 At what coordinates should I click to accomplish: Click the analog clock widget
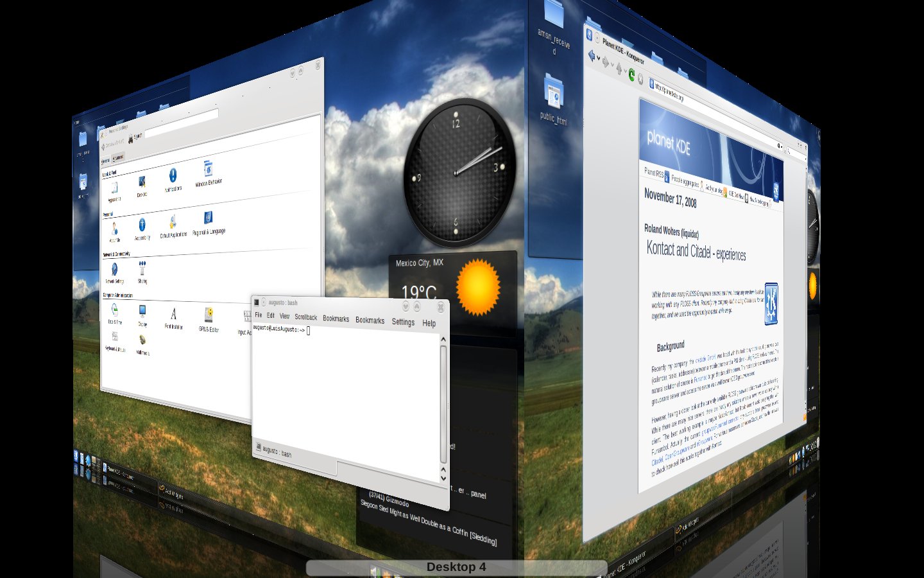click(459, 172)
